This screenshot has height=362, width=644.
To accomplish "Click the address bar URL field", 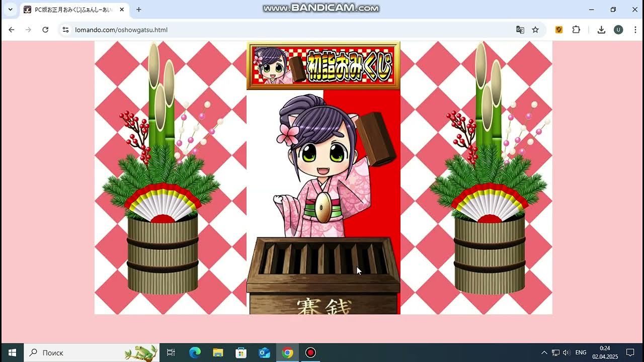I will pos(252,30).
